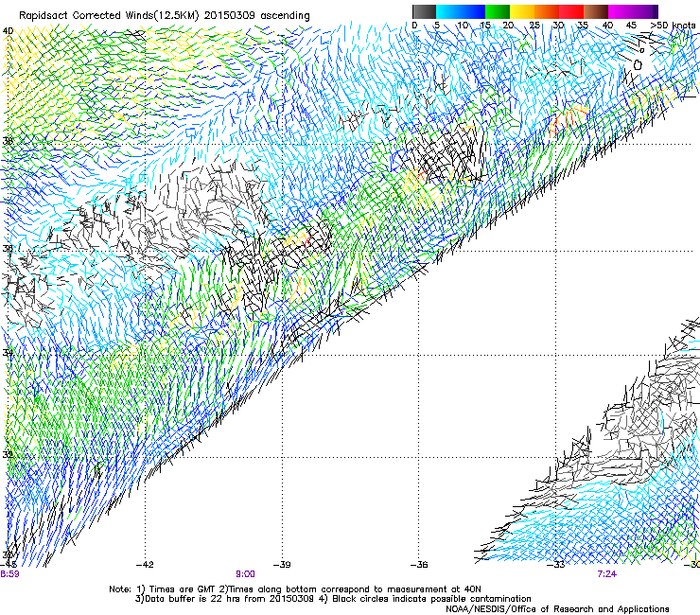700x615 pixels.
Task: Select the yellow 20-25 knots legend color
Action: tap(522, 11)
